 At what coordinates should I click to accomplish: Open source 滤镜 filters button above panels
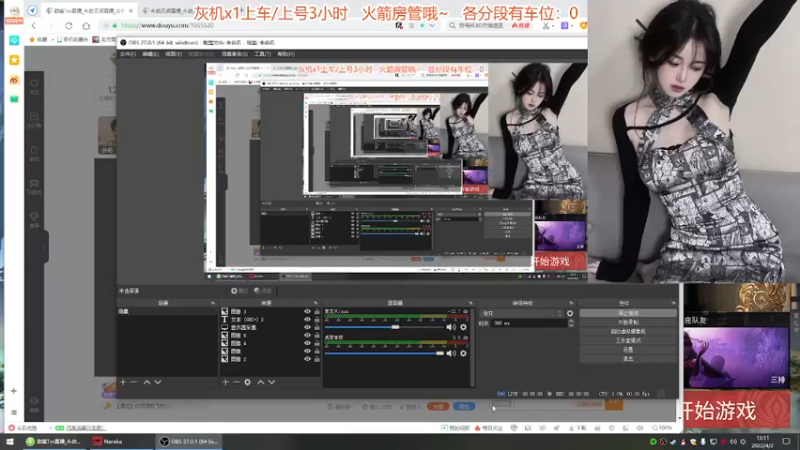(263, 291)
